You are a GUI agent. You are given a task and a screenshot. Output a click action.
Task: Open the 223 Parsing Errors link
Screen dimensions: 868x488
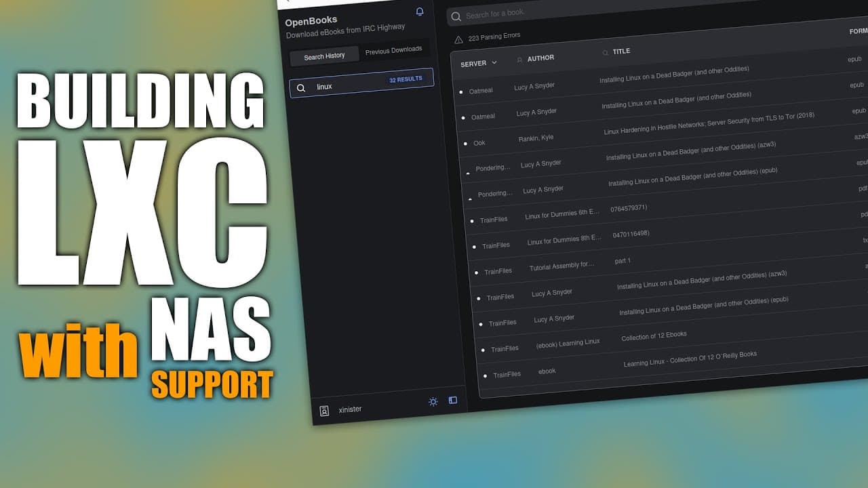coord(494,37)
